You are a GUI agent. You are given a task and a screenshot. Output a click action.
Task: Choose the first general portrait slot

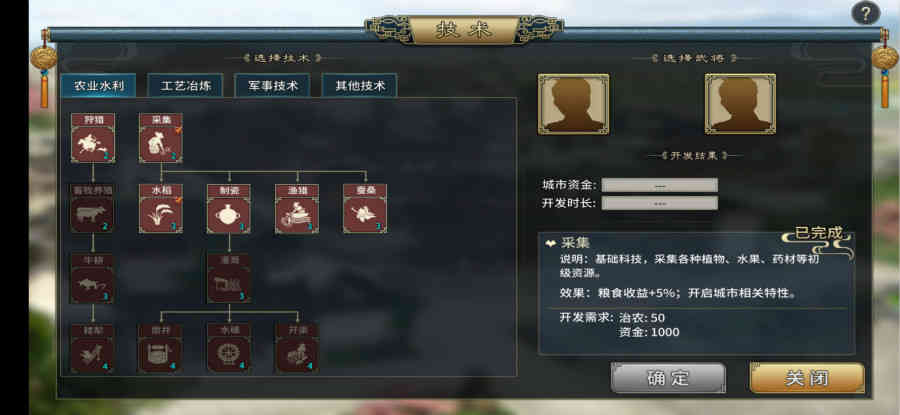pos(573,104)
